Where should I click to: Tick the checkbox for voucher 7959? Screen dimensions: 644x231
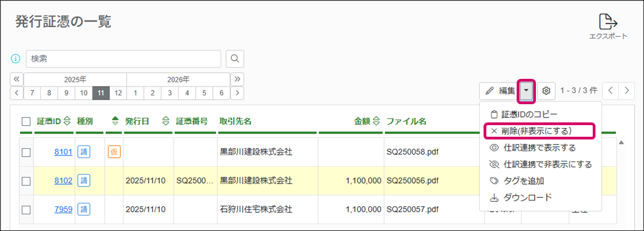(26, 209)
